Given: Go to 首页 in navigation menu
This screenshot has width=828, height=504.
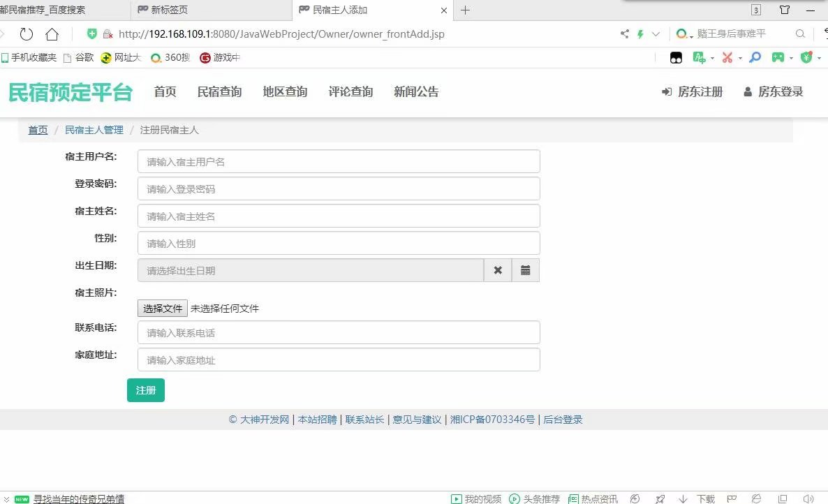Looking at the screenshot, I should pyautogui.click(x=165, y=92).
